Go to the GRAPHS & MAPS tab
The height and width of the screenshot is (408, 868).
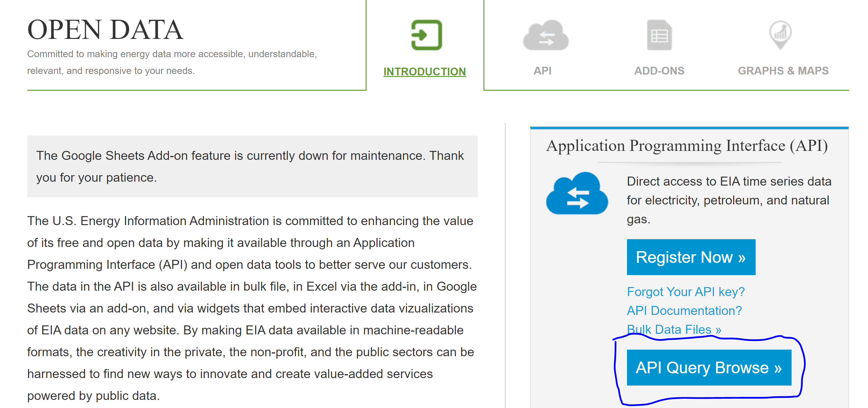783,71
